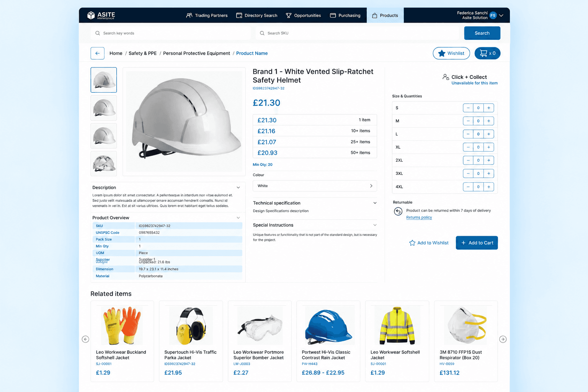588x392 pixels.
Task: Open the Colour selector showing White
Action: pos(315,186)
